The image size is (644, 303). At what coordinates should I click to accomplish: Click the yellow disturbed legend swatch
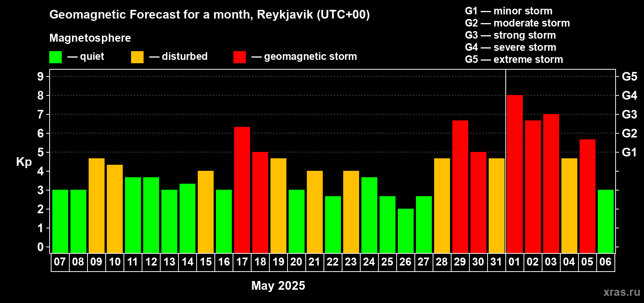[137, 57]
